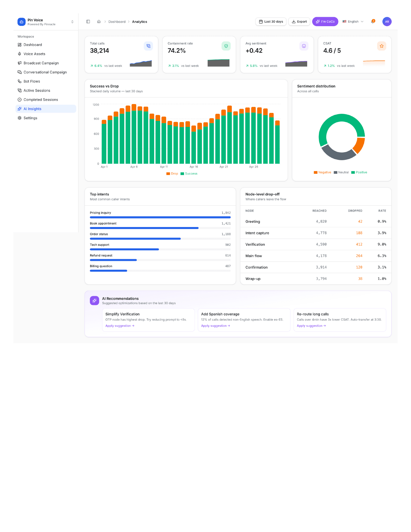The height and width of the screenshot is (532, 411).
Task: Click the Containment rate shield icon
Action: point(226,46)
